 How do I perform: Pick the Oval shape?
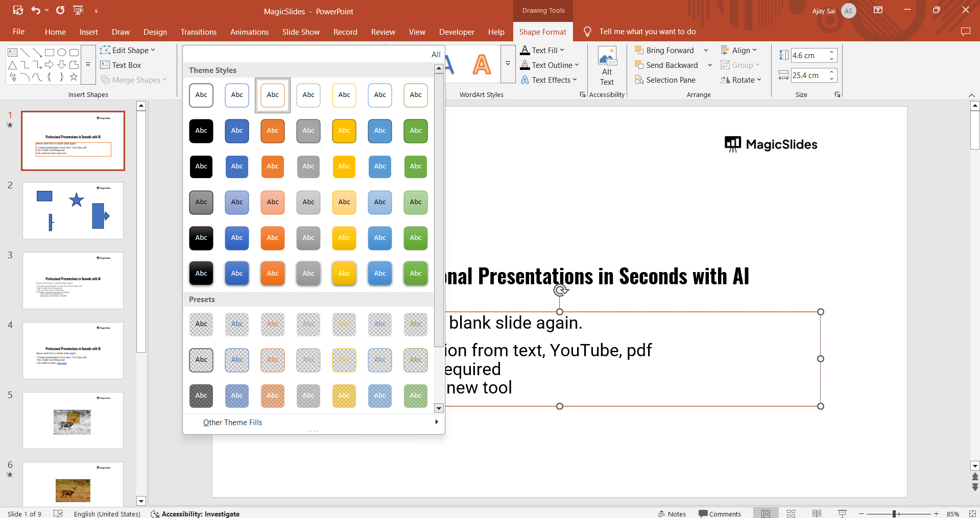coord(62,53)
